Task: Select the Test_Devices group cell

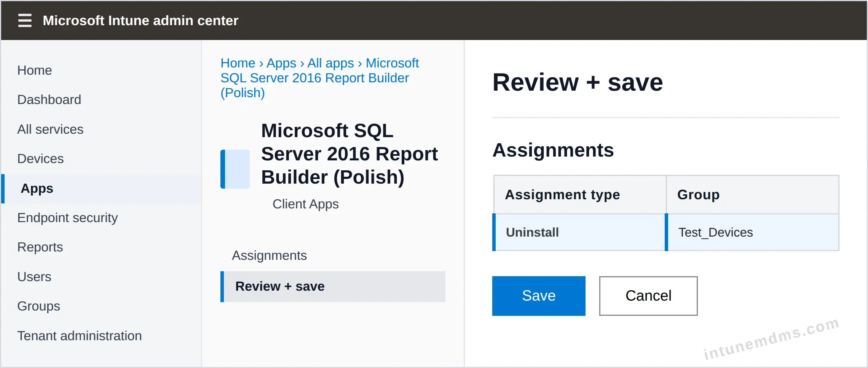Action: pos(752,232)
